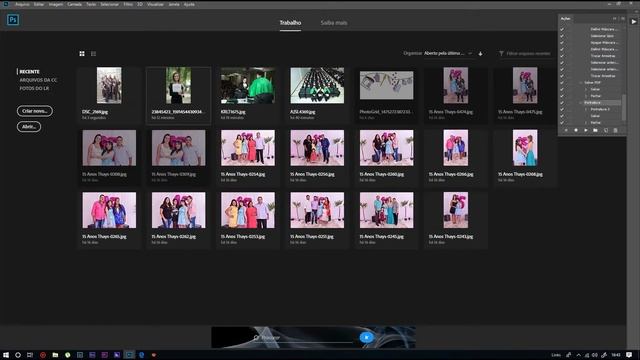Screen dimensions: 640x360
Task: Create new set in Actions panel
Action: [x=596, y=130]
